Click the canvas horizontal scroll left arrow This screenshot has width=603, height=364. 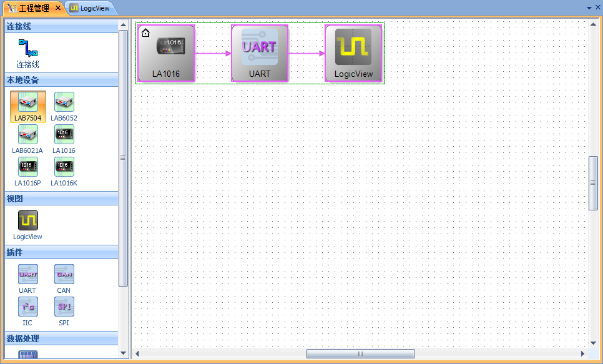[x=137, y=353]
